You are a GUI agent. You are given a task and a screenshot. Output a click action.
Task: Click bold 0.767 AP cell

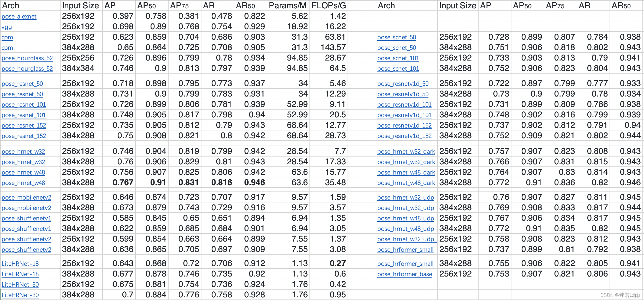pos(123,182)
